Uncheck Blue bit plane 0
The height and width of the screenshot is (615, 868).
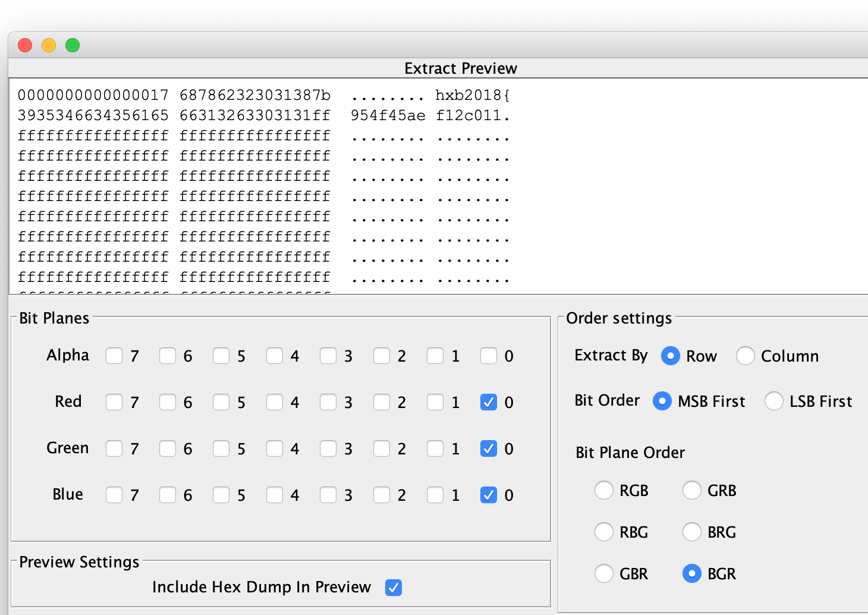point(489,495)
